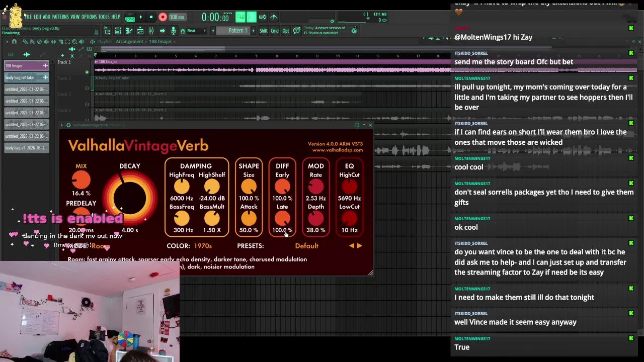Select body bag ref take in picker
Viewport: 644px width, 362px height.
click(x=26, y=77)
